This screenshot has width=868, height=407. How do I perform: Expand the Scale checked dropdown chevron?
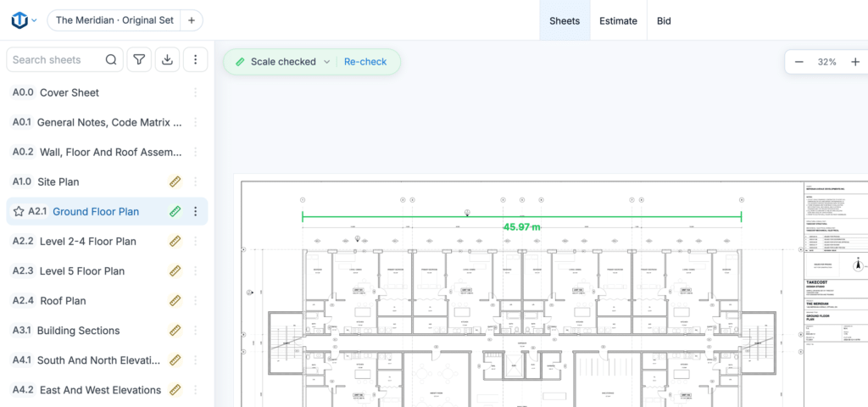coord(326,61)
